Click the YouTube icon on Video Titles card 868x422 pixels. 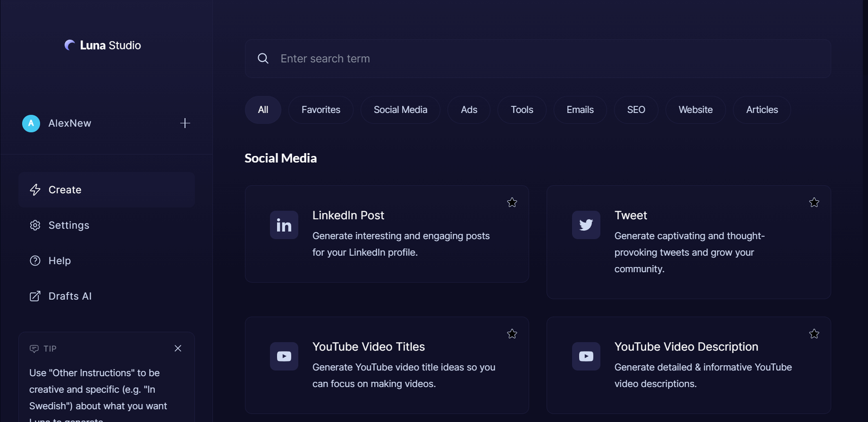(x=284, y=356)
